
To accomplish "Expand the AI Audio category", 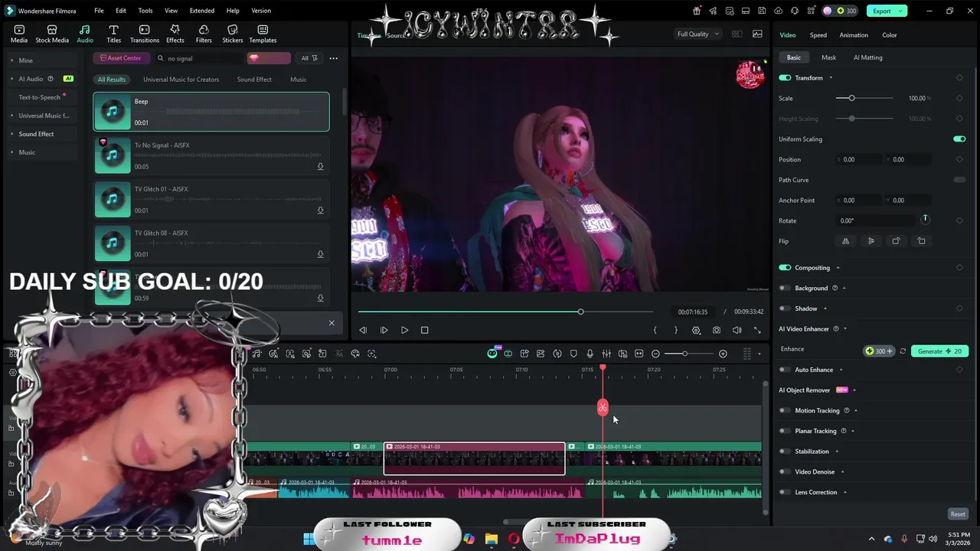I will pos(11,79).
